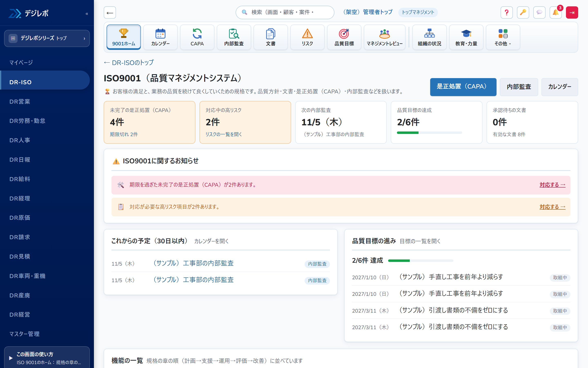Select マイページ in sidebar
Image resolution: width=588 pixels, height=368 pixels.
click(x=47, y=63)
